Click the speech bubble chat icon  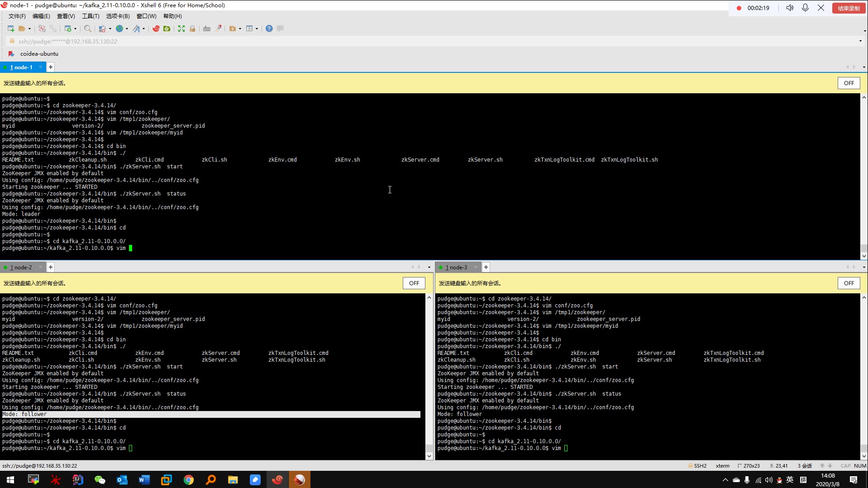280,29
